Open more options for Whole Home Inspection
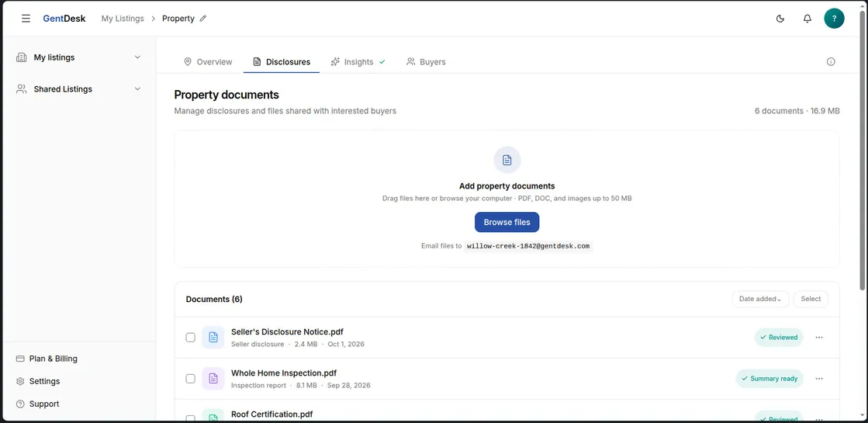This screenshot has height=423, width=868. [819, 379]
